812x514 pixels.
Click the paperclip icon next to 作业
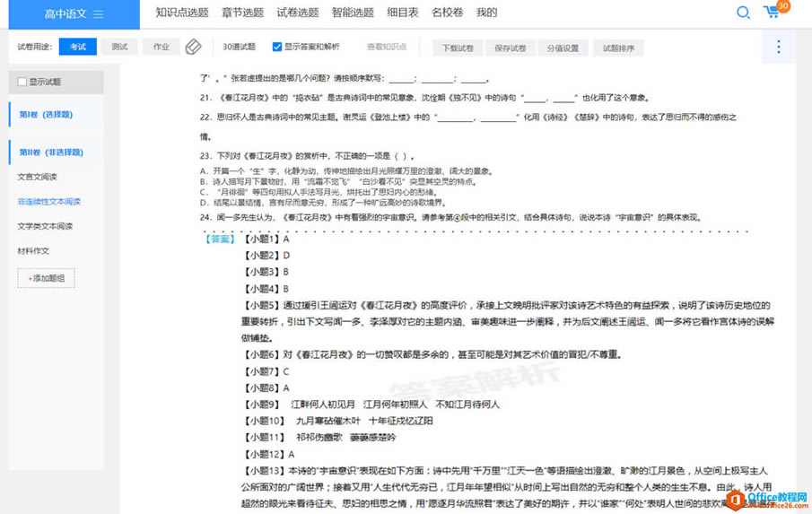pyautogui.click(x=193, y=47)
